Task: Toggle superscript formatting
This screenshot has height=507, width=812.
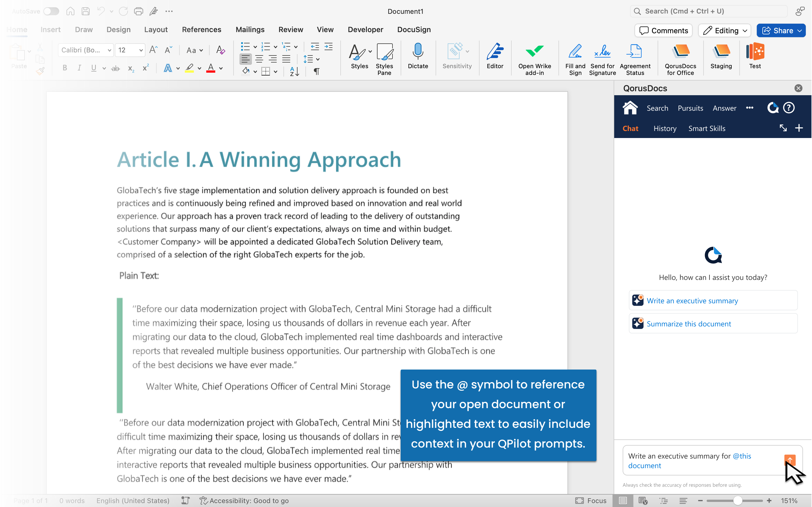Action: tap(146, 68)
